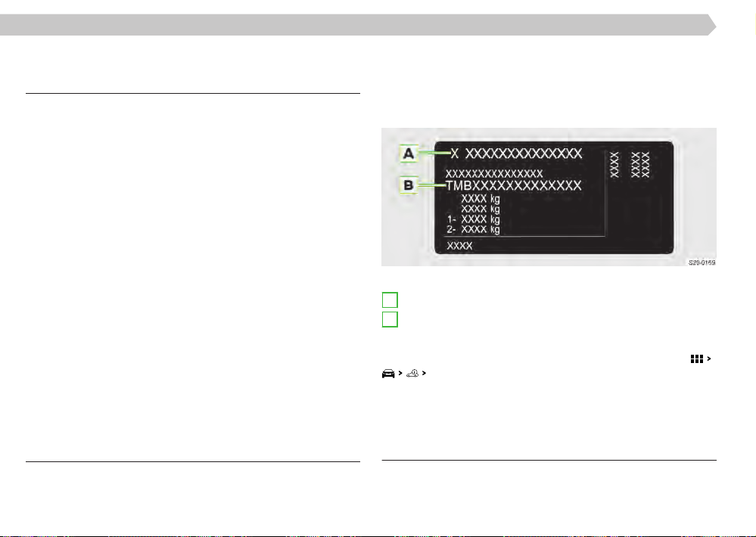Click the black car icon
The image size is (756, 537).
click(x=388, y=374)
